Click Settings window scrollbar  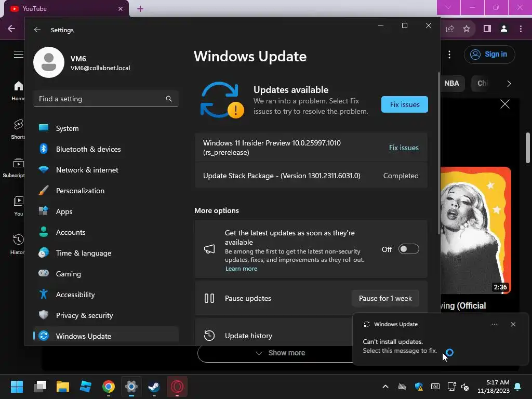pos(438,153)
